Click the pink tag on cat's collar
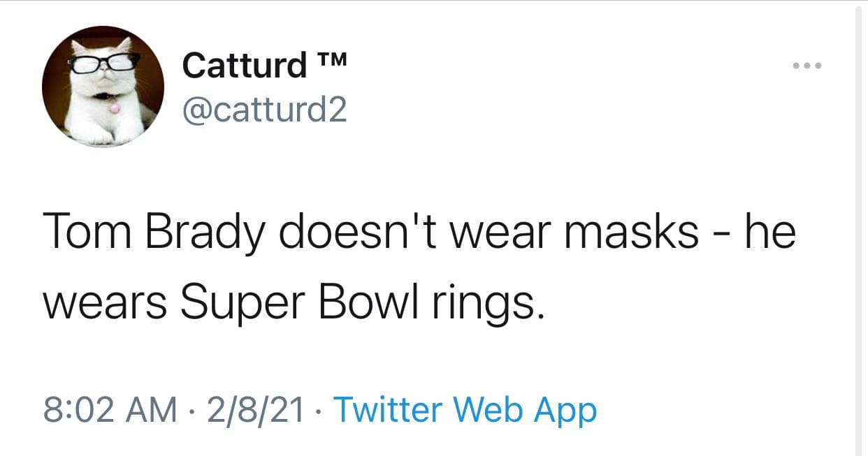The height and width of the screenshot is (456, 868). click(112, 109)
